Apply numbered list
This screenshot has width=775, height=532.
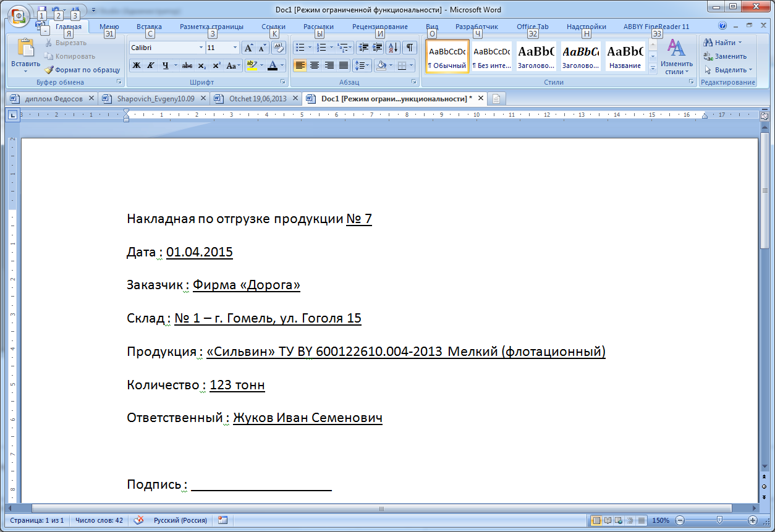coord(321,48)
